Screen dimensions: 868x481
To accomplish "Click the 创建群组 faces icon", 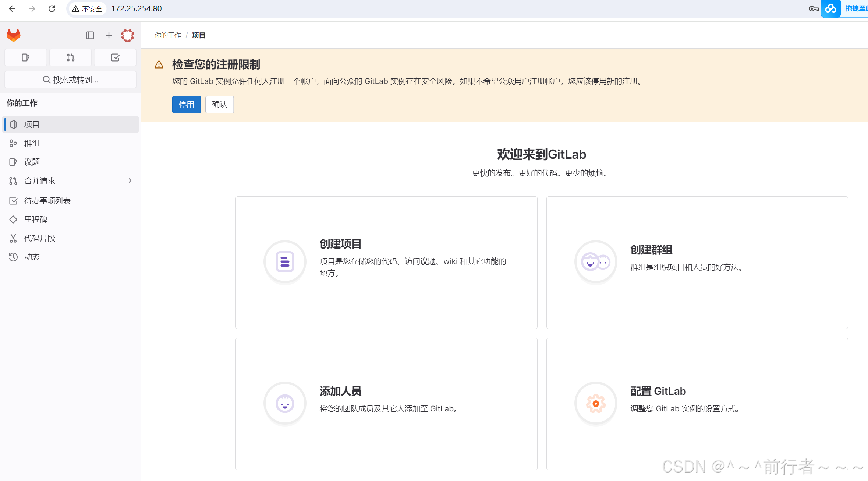I will click(x=596, y=262).
